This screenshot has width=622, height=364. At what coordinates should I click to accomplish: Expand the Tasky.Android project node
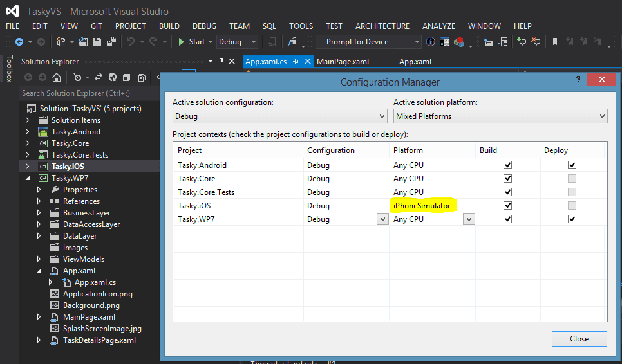click(x=27, y=131)
